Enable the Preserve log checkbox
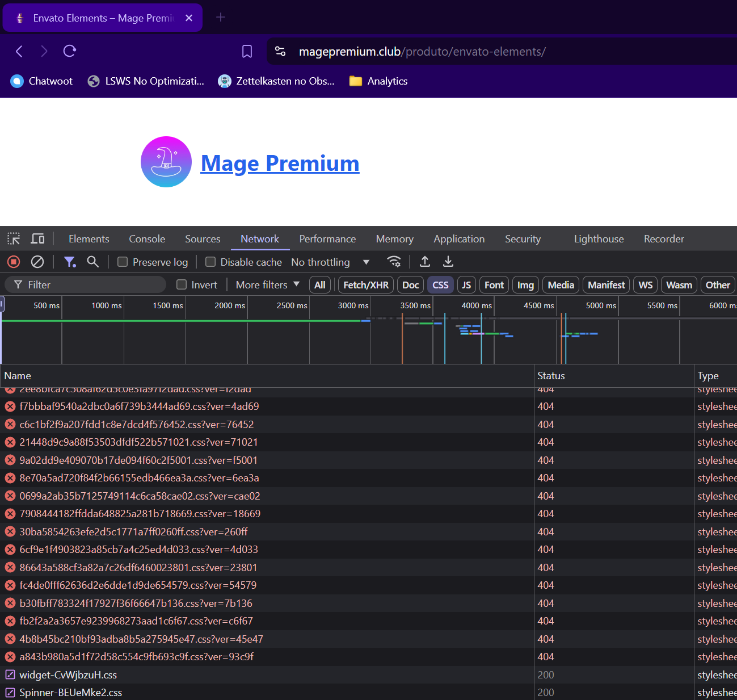737x700 pixels. click(123, 262)
